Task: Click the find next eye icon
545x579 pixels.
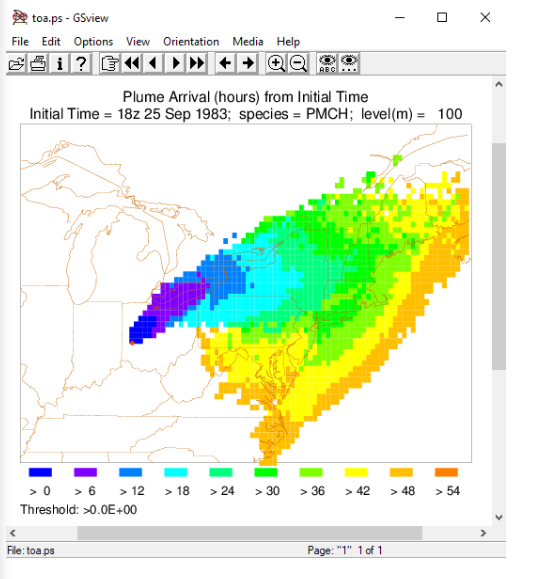Action: pyautogui.click(x=349, y=64)
